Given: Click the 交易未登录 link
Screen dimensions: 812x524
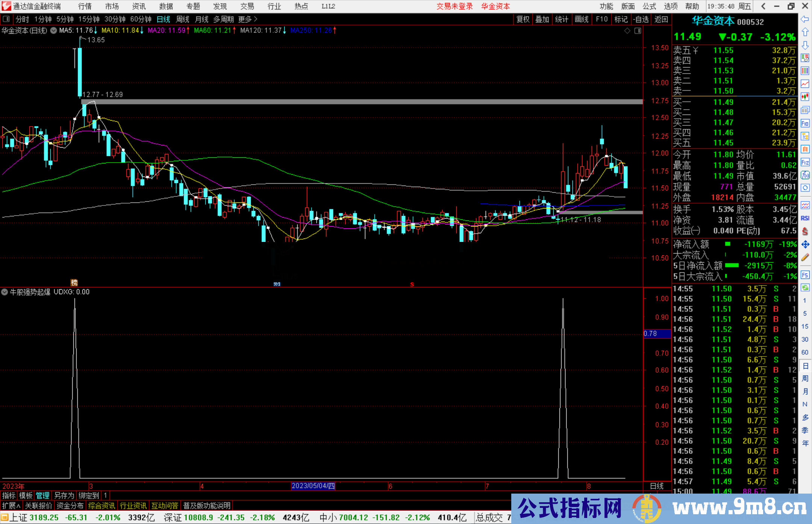Looking at the screenshot, I should coord(454,6).
